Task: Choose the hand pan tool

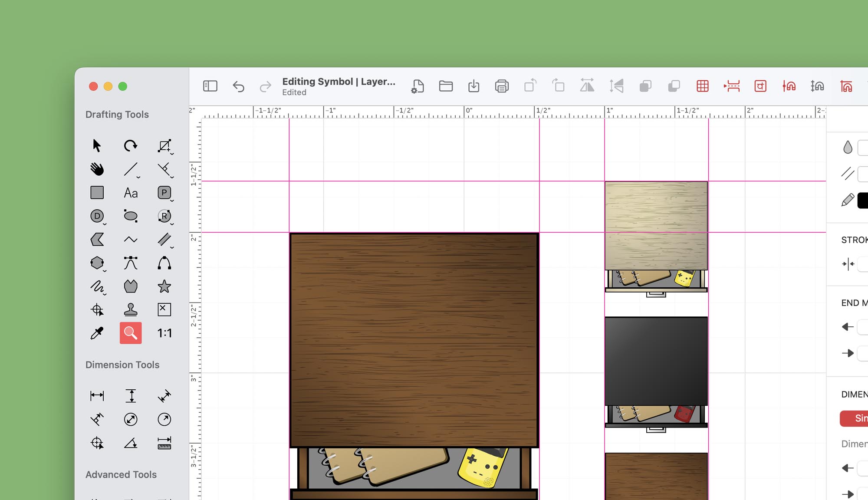Action: coord(97,169)
